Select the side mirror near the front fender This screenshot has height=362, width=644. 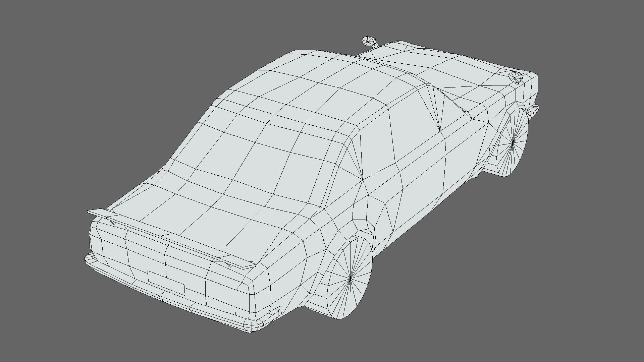[x=516, y=77]
